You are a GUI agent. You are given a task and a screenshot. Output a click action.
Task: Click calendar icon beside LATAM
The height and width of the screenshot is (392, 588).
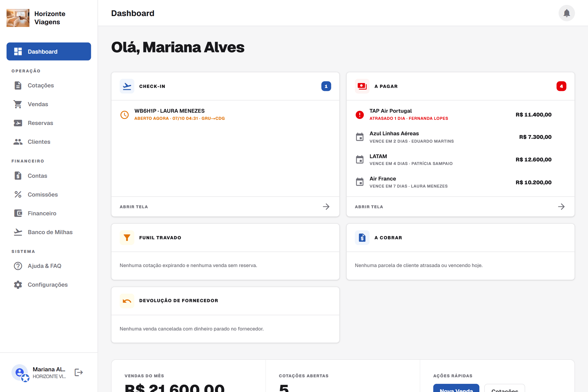(x=360, y=160)
